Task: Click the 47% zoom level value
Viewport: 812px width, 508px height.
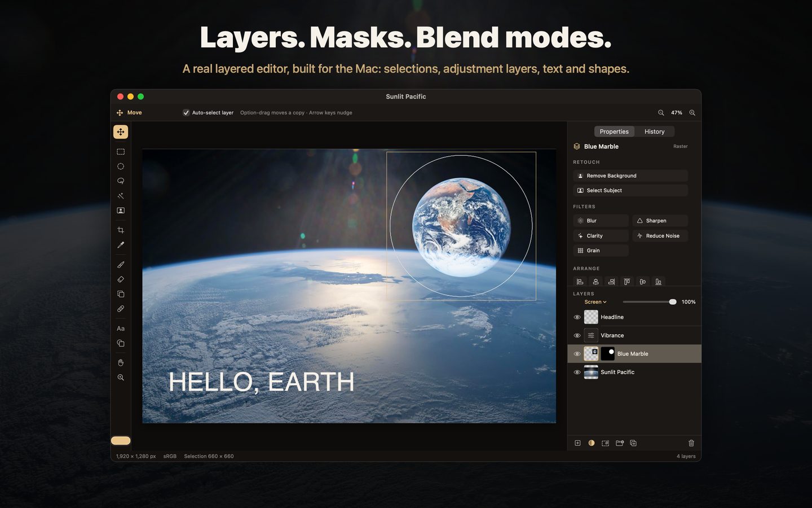Action: point(677,113)
